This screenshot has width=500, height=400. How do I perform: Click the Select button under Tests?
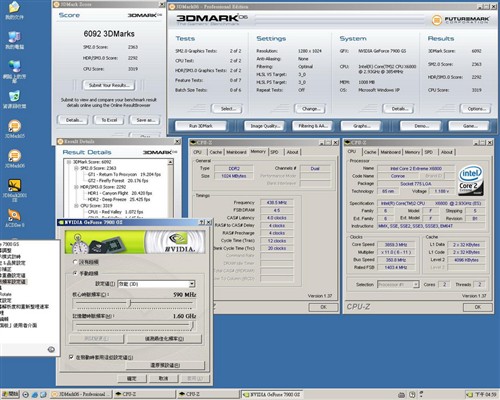tap(227, 109)
